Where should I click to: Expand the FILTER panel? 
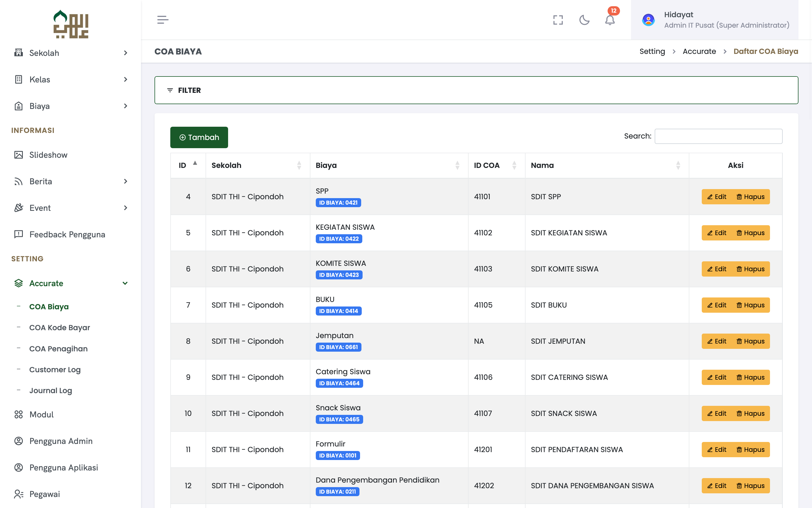point(476,90)
